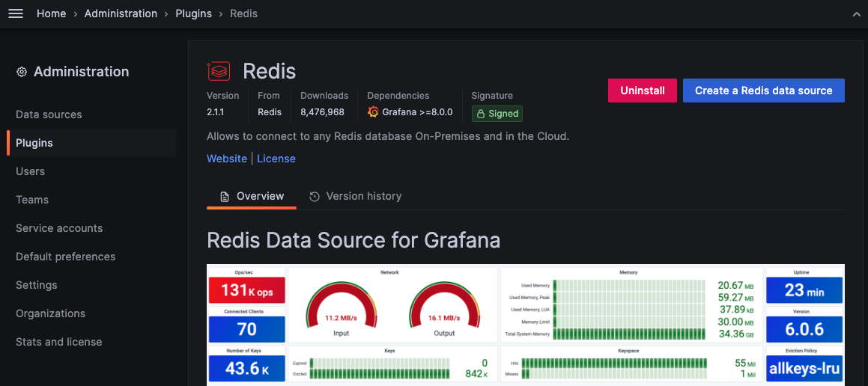Click the version number 2.1.1
Screen dimensions: 868x386
(216, 112)
